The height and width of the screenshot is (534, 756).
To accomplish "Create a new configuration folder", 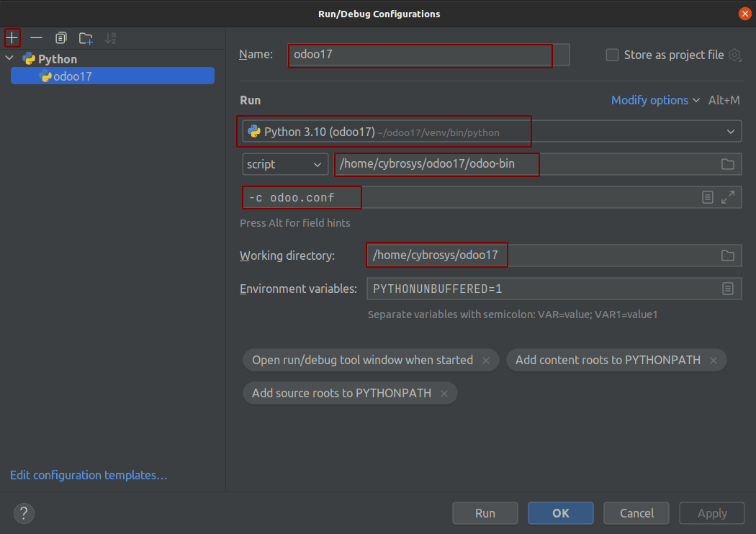I will pos(85,37).
